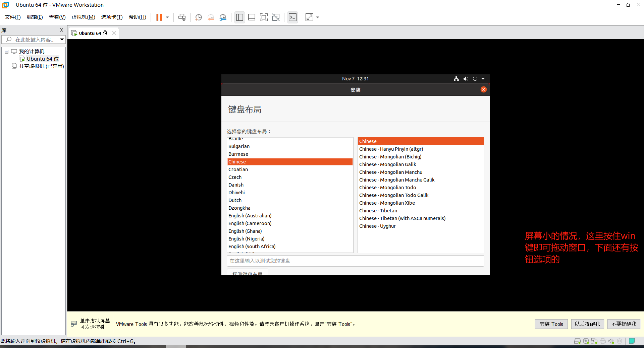Toggle the console view button

pos(292,17)
